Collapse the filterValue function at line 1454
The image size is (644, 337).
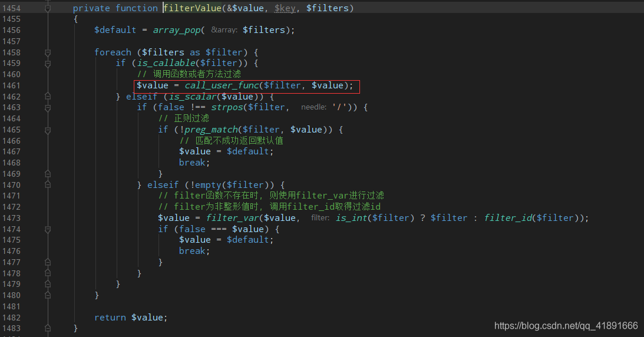[48, 8]
